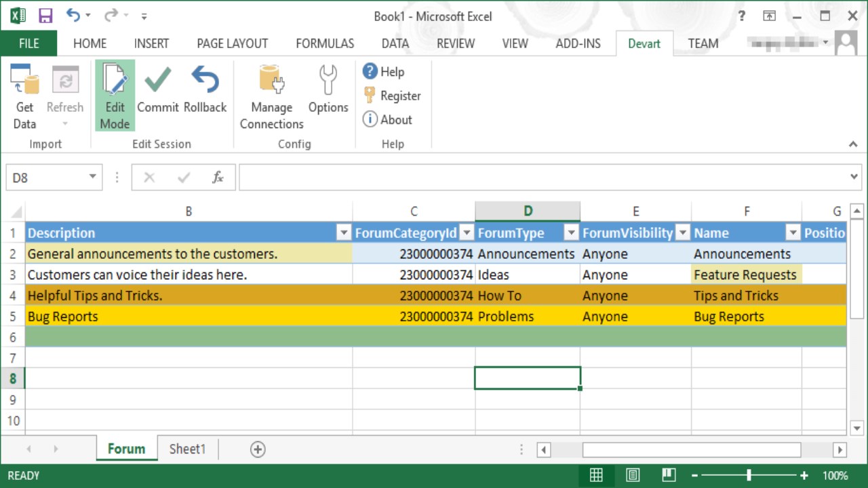Open the Name column filter dropdown
Viewport: 868px width, 488px height.
pyautogui.click(x=793, y=233)
